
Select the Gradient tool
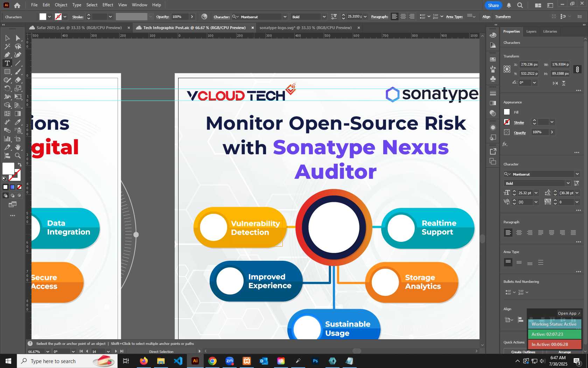[x=18, y=114]
